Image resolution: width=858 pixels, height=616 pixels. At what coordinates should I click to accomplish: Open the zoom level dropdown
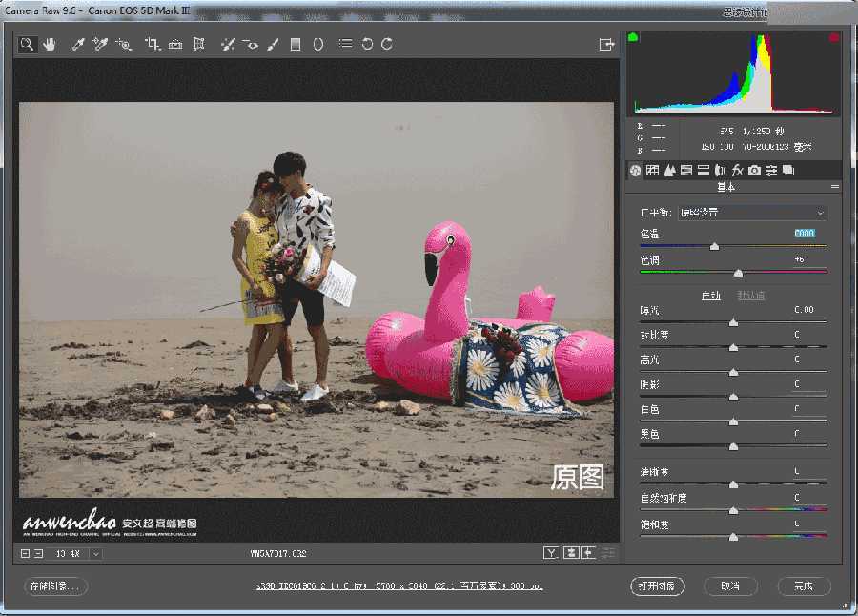pos(94,552)
